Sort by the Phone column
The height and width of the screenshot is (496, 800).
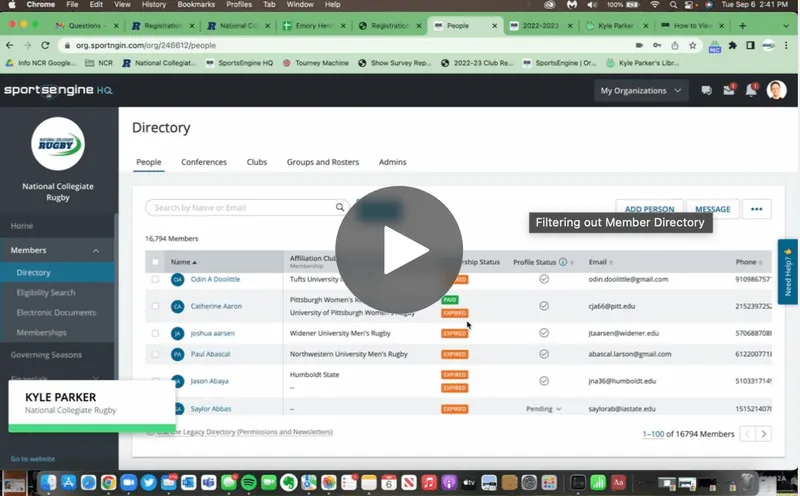[749, 262]
